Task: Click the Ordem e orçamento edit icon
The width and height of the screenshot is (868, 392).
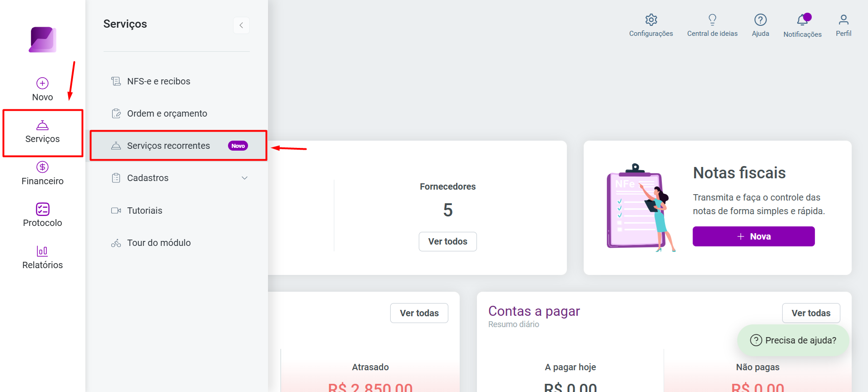Action: (x=116, y=113)
